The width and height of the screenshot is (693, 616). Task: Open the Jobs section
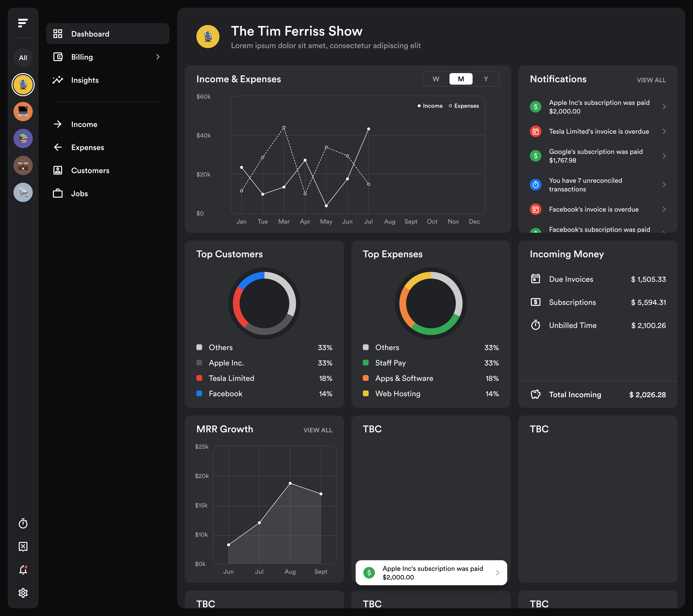click(x=108, y=194)
